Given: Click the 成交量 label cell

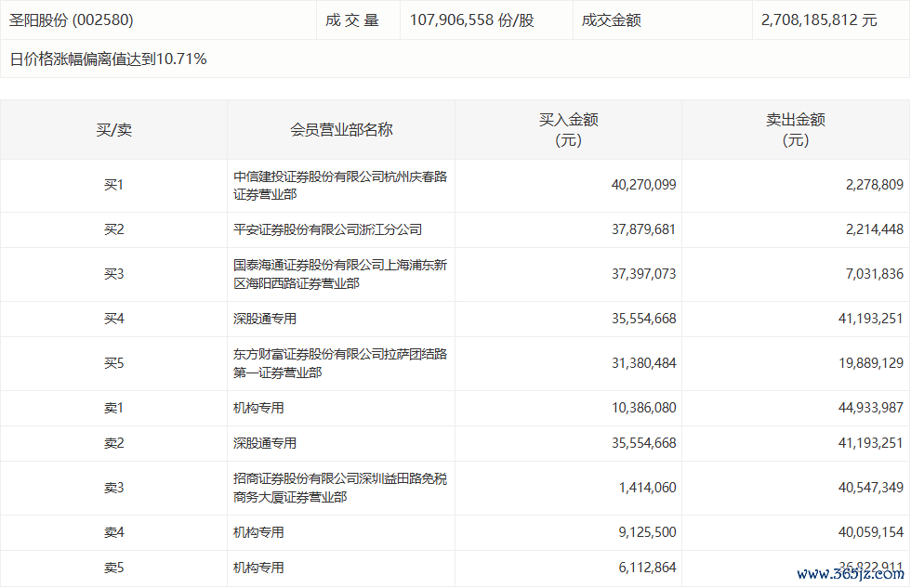Looking at the screenshot, I should (352, 20).
